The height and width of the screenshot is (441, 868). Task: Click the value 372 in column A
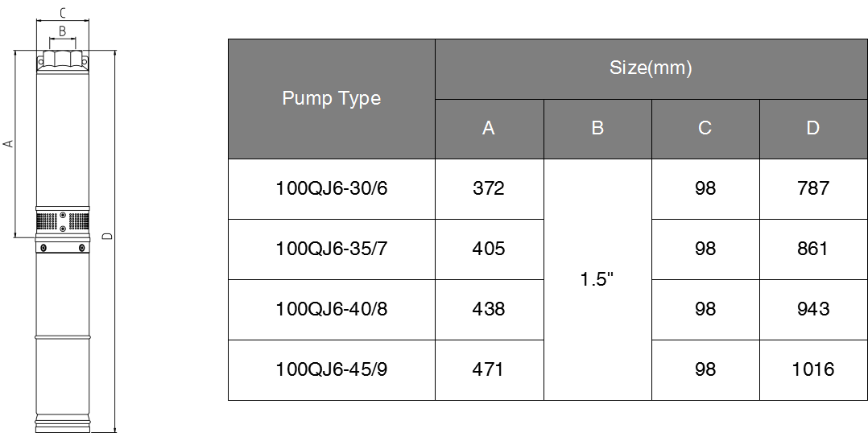pos(489,188)
